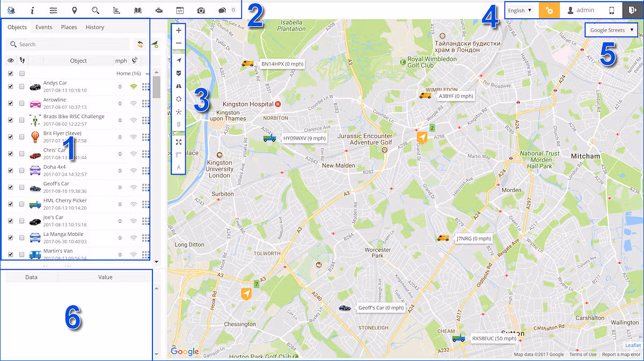Open the mobile version phone icon

pos(611,10)
